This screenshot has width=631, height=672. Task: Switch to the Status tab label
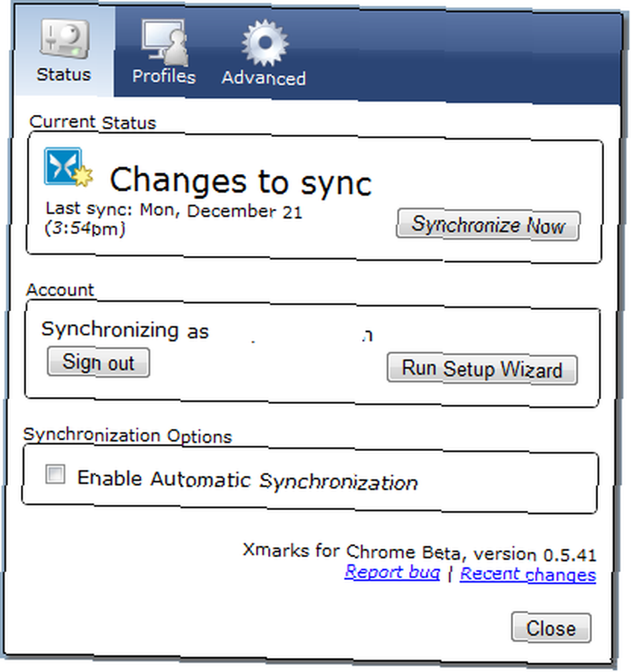click(x=64, y=75)
